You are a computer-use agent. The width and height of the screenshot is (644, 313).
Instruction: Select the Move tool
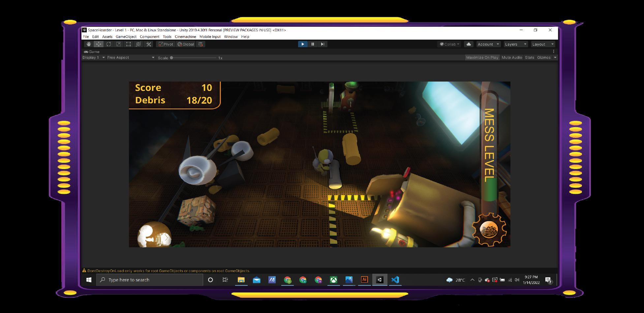click(x=99, y=44)
